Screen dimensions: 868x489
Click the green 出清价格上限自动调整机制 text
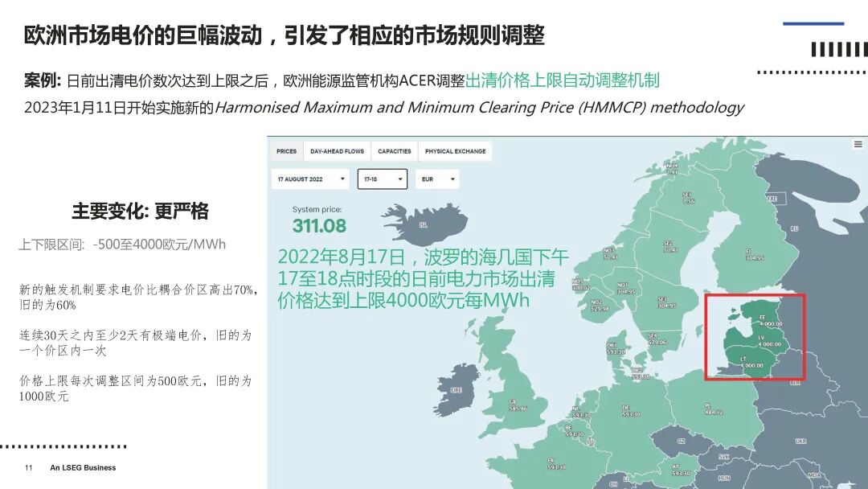coord(563,80)
